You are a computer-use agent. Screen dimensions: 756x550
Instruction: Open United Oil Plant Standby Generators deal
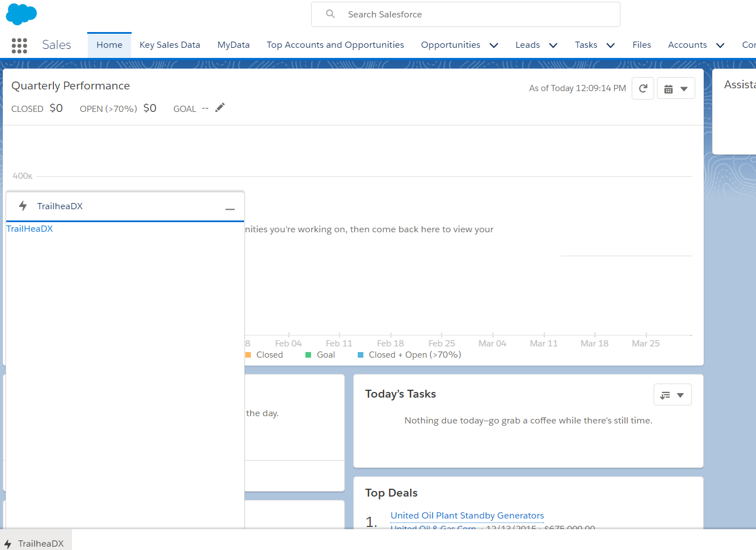click(x=467, y=515)
